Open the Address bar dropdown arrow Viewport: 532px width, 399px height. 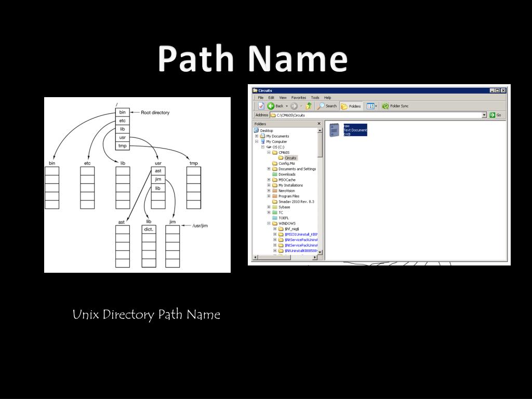click(x=484, y=115)
